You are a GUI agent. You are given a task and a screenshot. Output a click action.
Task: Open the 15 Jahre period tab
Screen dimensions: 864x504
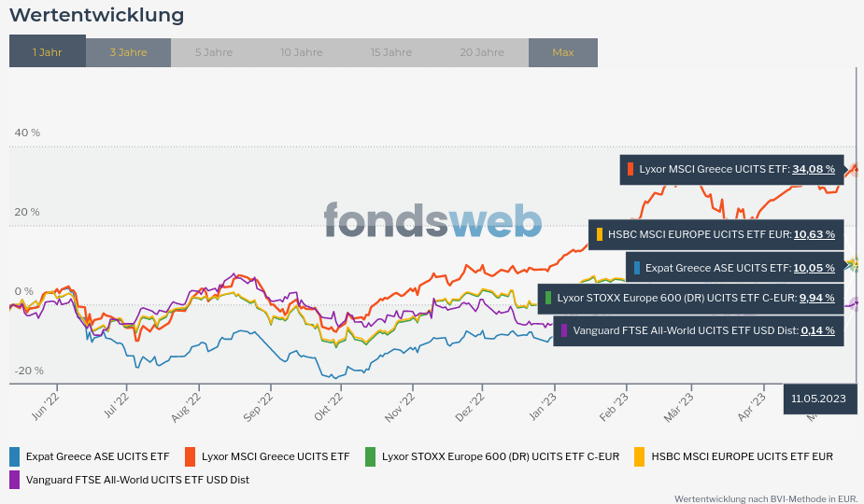tap(391, 53)
